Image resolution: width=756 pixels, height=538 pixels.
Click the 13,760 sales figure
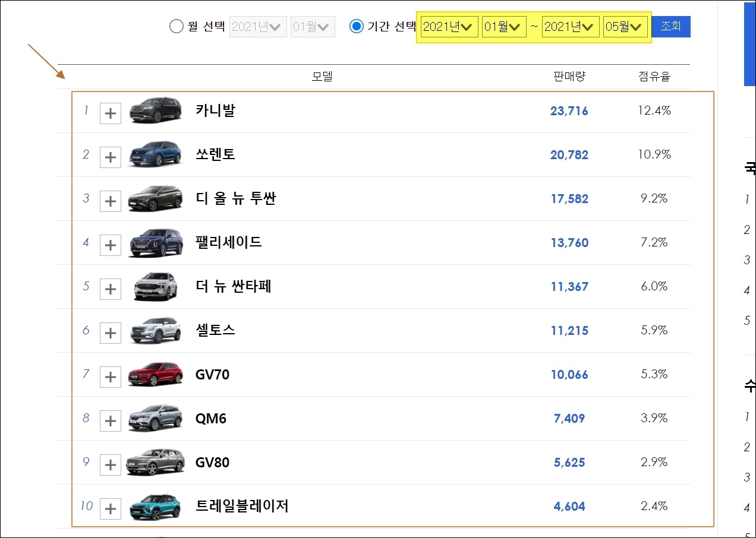tap(569, 243)
